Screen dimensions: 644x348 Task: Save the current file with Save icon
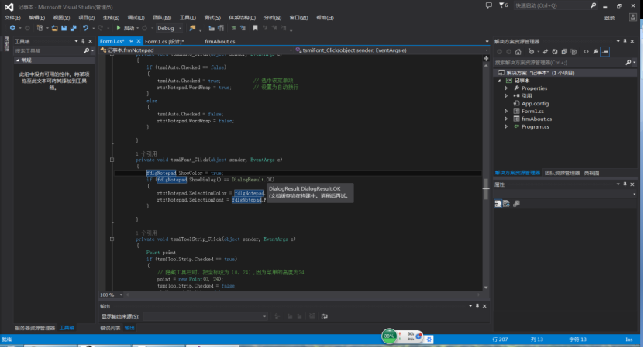pos(64,28)
